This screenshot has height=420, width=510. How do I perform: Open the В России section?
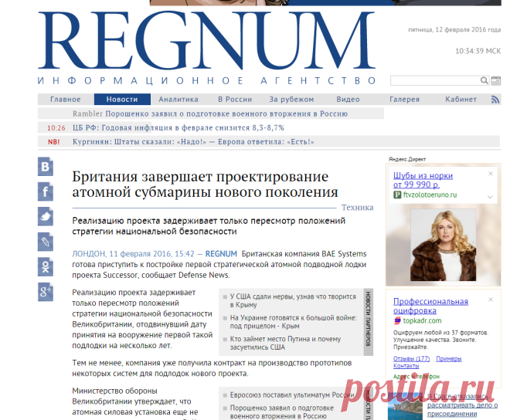pyautogui.click(x=235, y=100)
